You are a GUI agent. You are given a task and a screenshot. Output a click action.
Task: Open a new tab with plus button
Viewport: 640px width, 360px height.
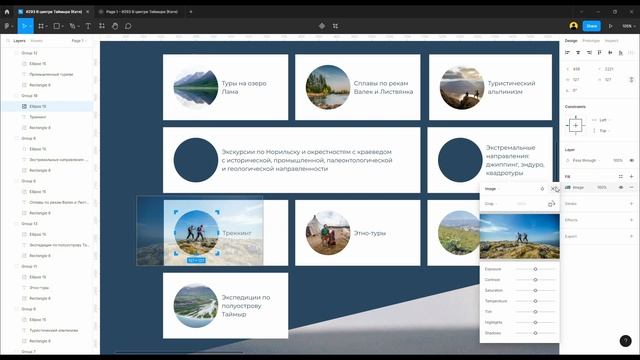(x=191, y=12)
